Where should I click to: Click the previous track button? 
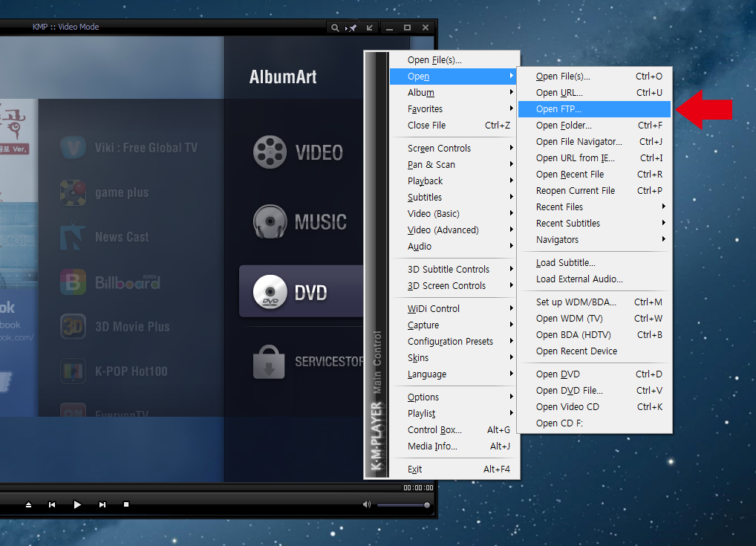coord(52,504)
